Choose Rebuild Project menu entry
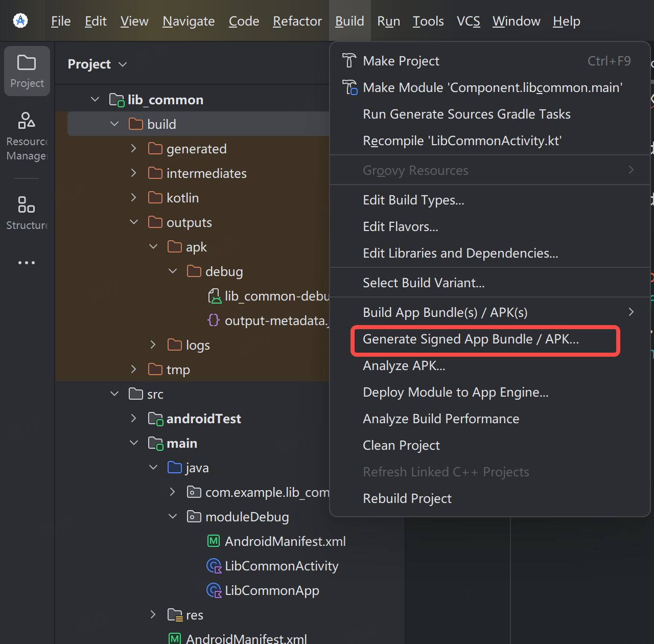The image size is (654, 644). (x=490, y=498)
